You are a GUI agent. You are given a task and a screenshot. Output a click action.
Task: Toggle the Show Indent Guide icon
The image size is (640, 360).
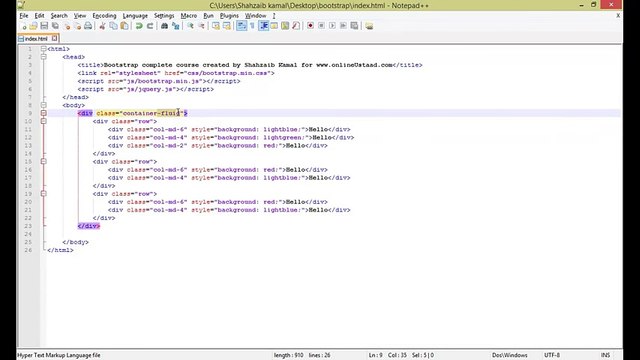(x=264, y=26)
